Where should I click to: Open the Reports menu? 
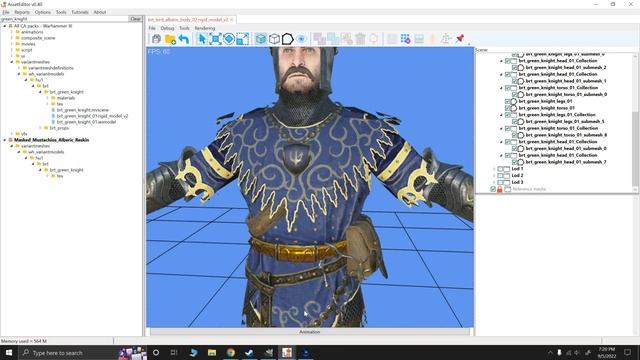pos(22,12)
